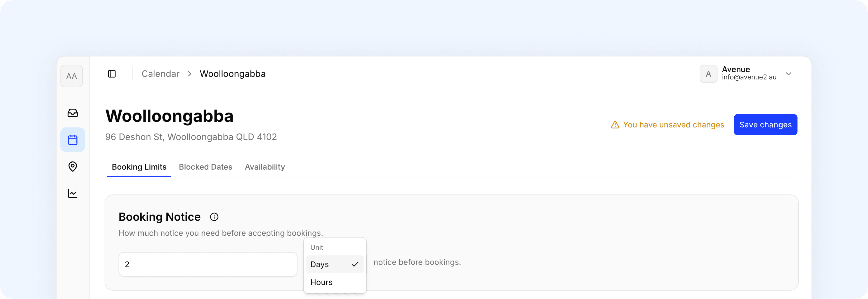Open the Booking Notice info tooltip

pyautogui.click(x=214, y=217)
